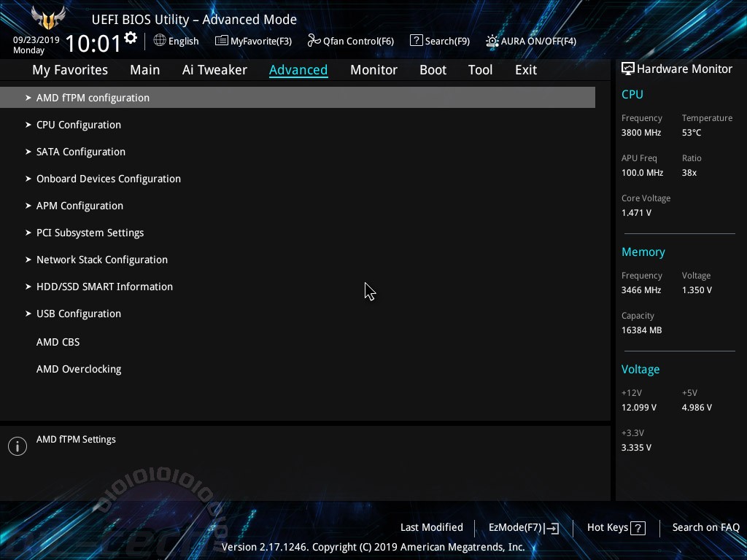Select the Advanced tab

pyautogui.click(x=298, y=70)
